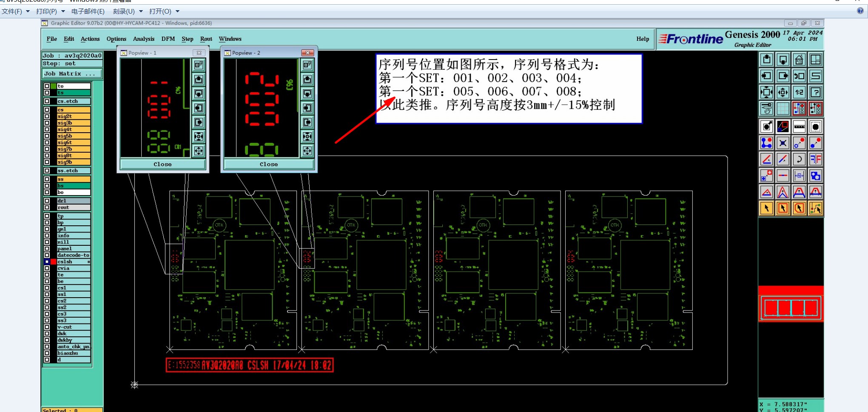Toggle the drl layer checkbox
The image size is (868, 412).
click(x=47, y=201)
